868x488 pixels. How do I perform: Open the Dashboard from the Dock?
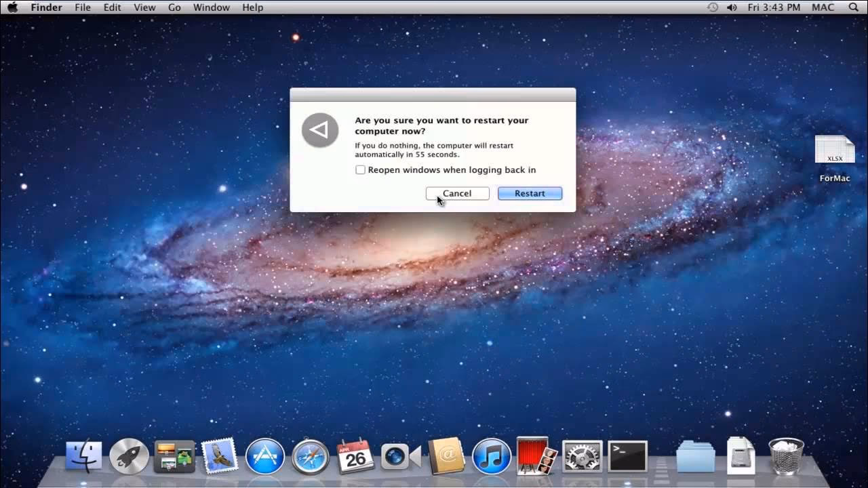point(174,456)
